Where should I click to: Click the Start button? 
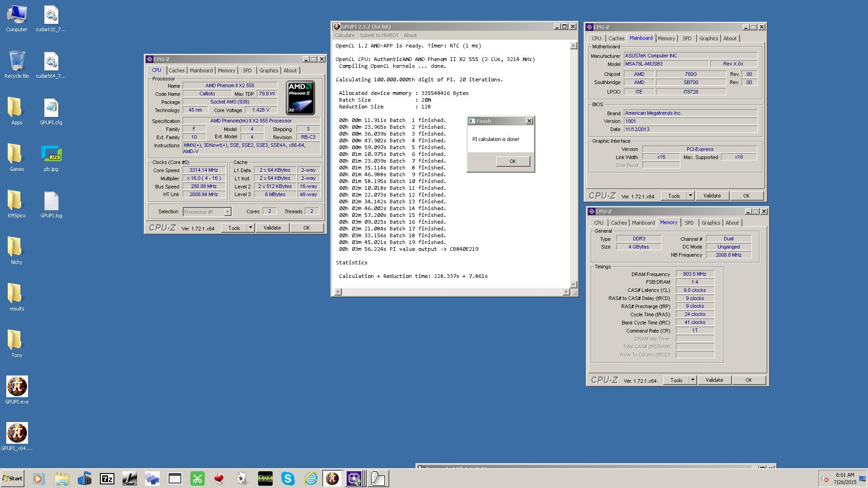tap(12, 479)
